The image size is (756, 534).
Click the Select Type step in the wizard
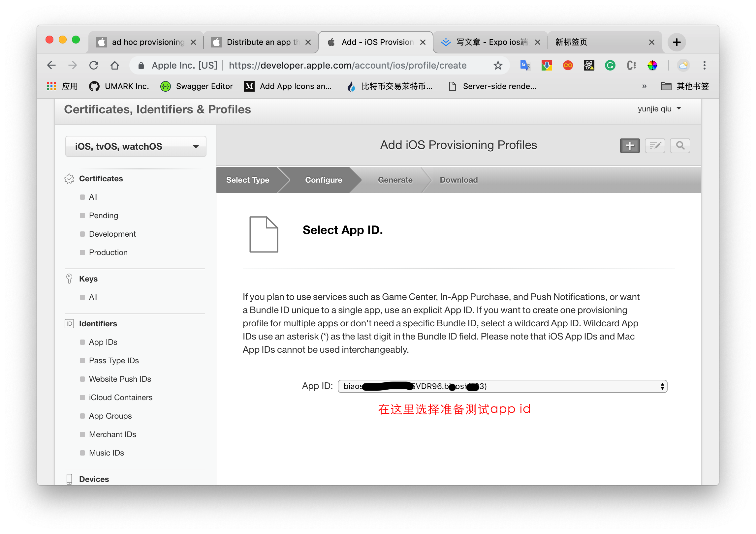[248, 180]
